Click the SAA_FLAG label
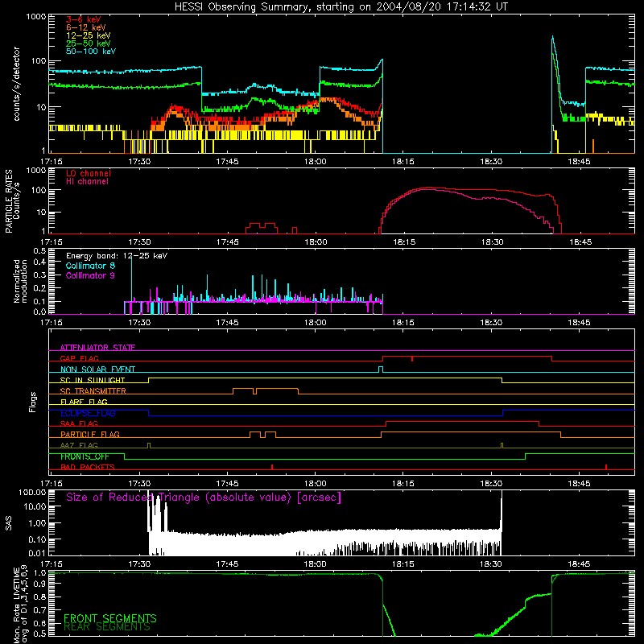 click(x=79, y=423)
